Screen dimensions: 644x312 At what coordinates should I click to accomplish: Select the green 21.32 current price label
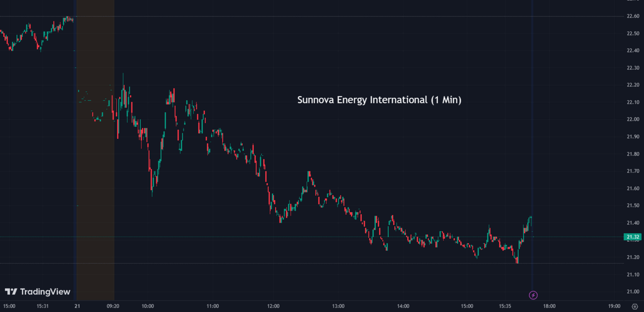point(633,237)
